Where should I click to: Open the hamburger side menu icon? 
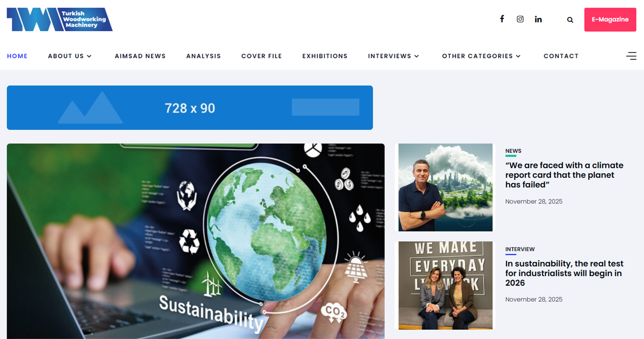(x=631, y=56)
